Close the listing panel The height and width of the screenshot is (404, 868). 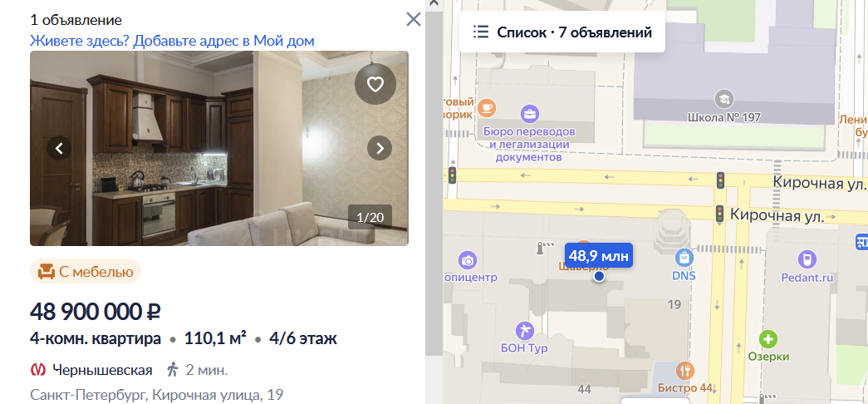point(414,20)
